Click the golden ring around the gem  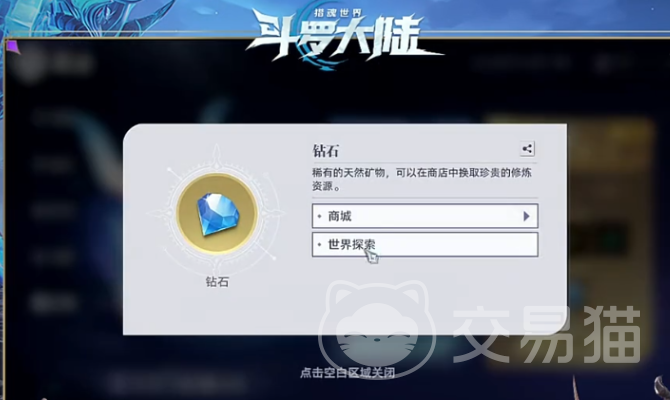[x=217, y=214]
